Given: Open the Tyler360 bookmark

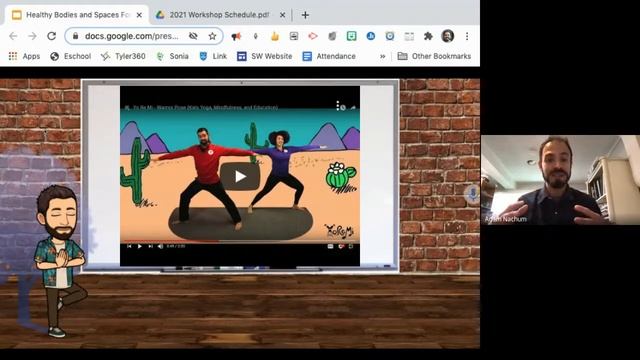Looking at the screenshot, I should [123, 56].
